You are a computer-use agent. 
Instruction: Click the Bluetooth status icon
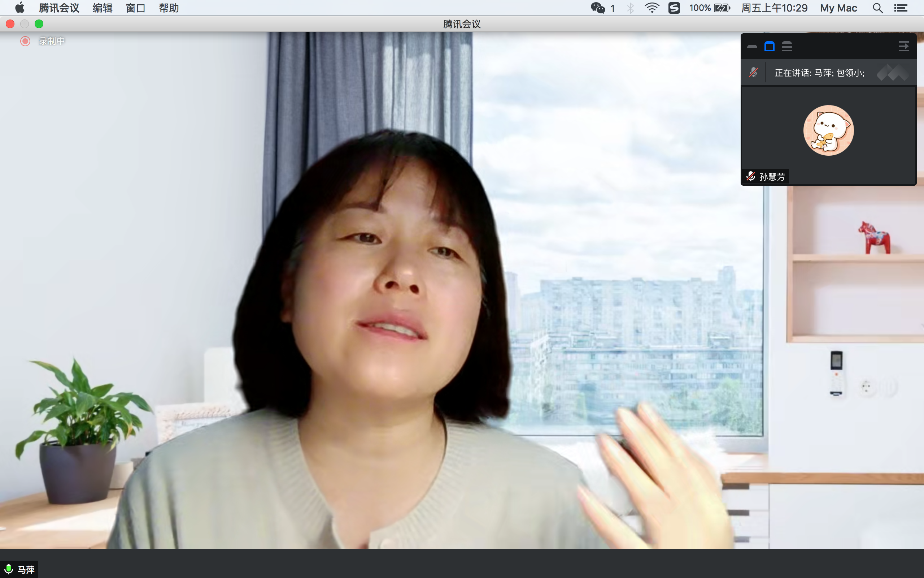click(x=631, y=8)
